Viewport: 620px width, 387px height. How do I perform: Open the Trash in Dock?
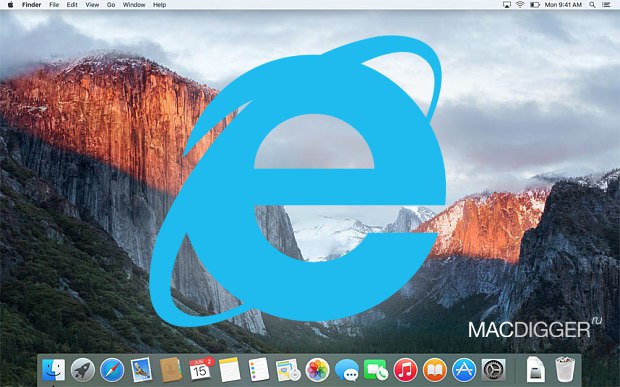[565, 370]
